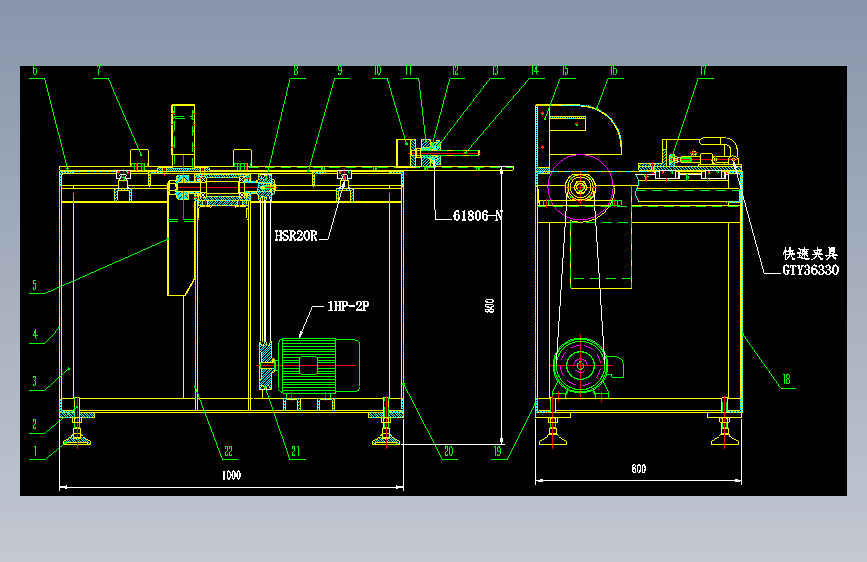Select part callout number 14
This screenshot has height=562, width=867.
(535, 70)
